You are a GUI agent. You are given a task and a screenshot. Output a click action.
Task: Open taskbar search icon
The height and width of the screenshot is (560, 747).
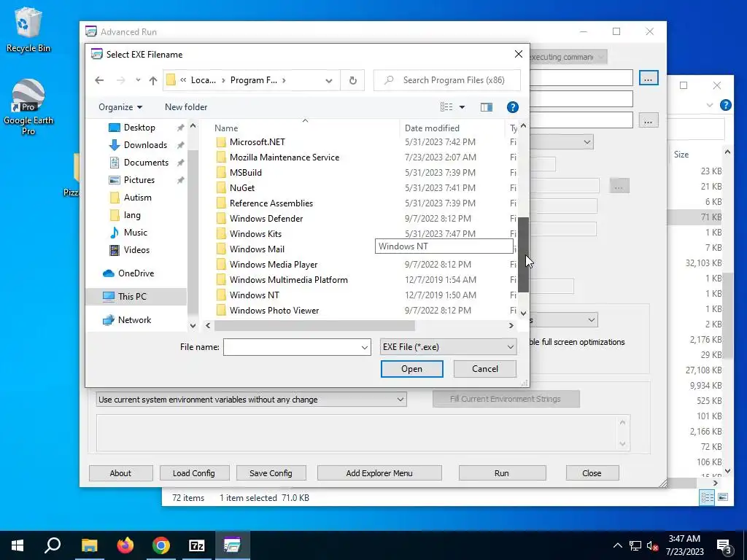pos(53,545)
